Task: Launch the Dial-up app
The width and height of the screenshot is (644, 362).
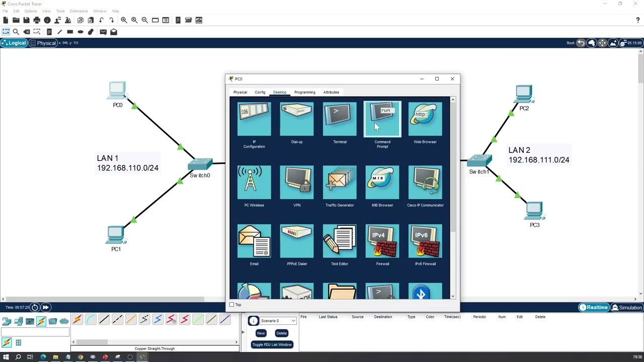Action: (297, 120)
